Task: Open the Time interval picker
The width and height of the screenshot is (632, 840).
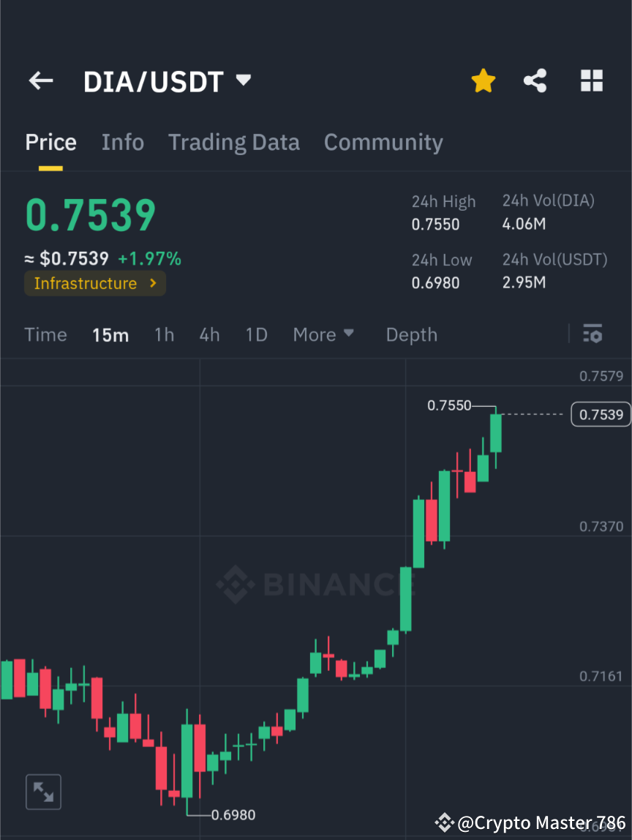Action: 45,334
